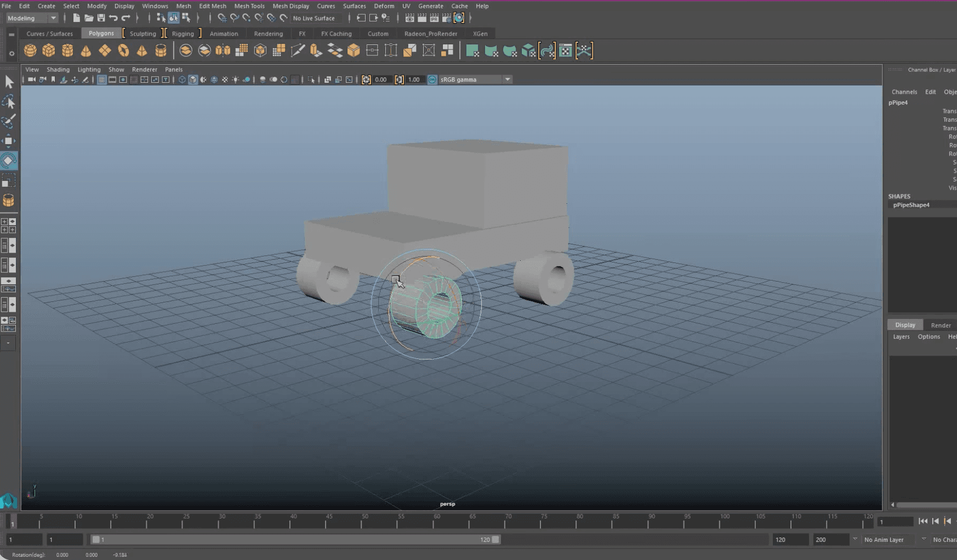Create a polygon pipe from the shelf
The height and width of the screenshot is (560, 957).
[x=161, y=51]
